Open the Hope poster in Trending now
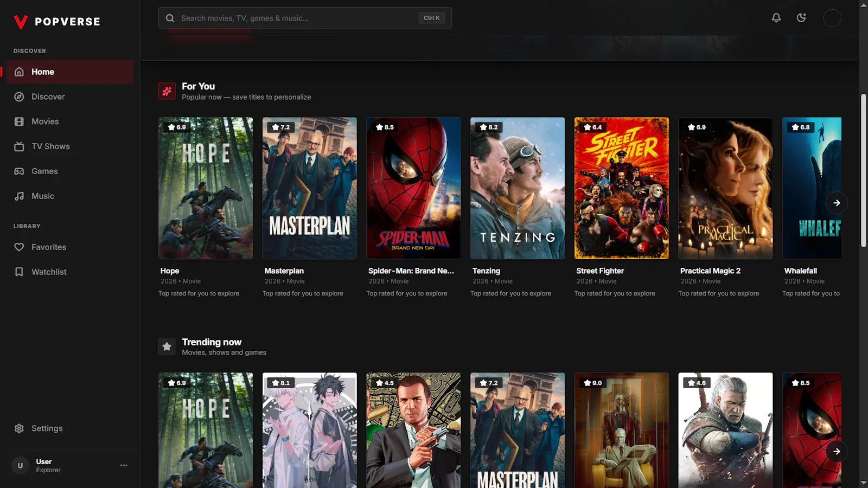Image resolution: width=868 pixels, height=488 pixels. click(x=206, y=431)
